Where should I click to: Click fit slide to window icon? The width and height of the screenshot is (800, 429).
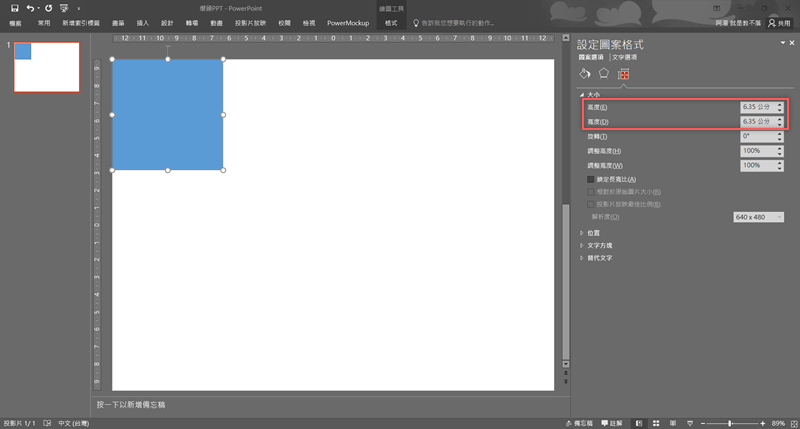pos(791,423)
